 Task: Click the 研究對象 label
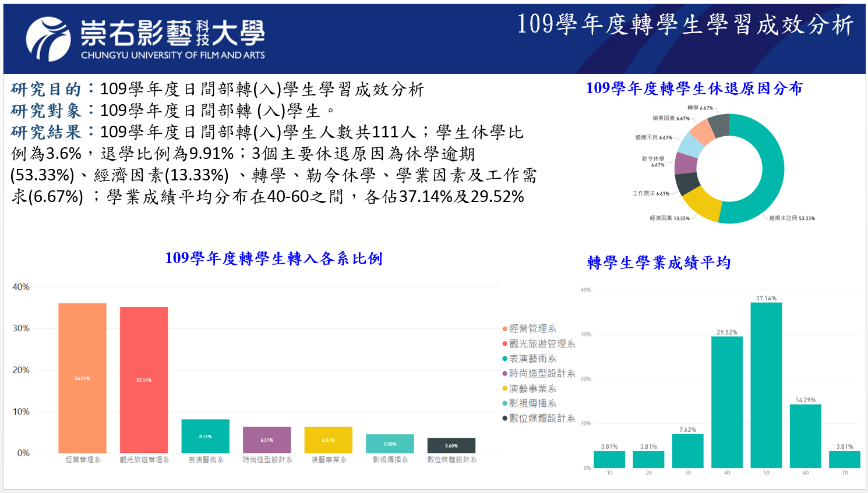pyautogui.click(x=46, y=111)
